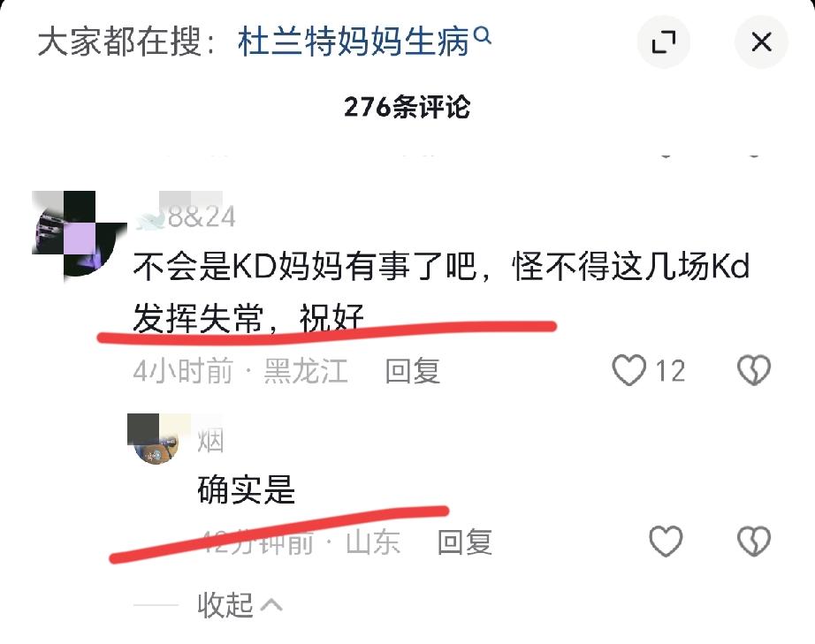This screenshot has width=815, height=644.
Task: Select comment text 不会是KD妈妈有事了吧
Action: click(x=305, y=267)
